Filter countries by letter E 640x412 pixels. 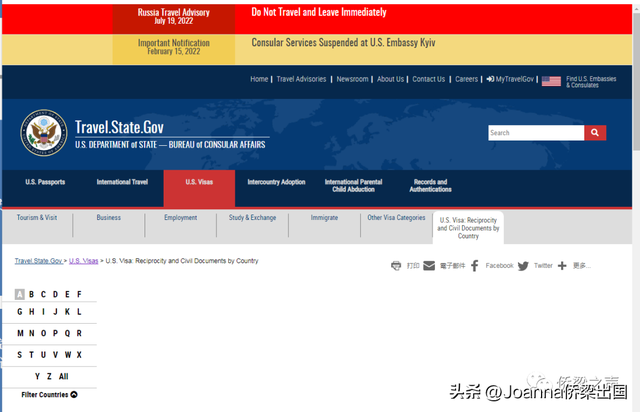(x=67, y=294)
